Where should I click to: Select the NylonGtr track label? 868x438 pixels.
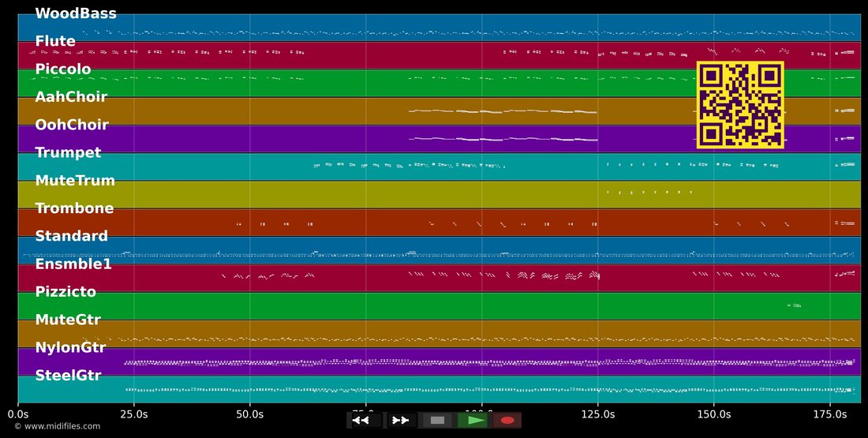70,348
